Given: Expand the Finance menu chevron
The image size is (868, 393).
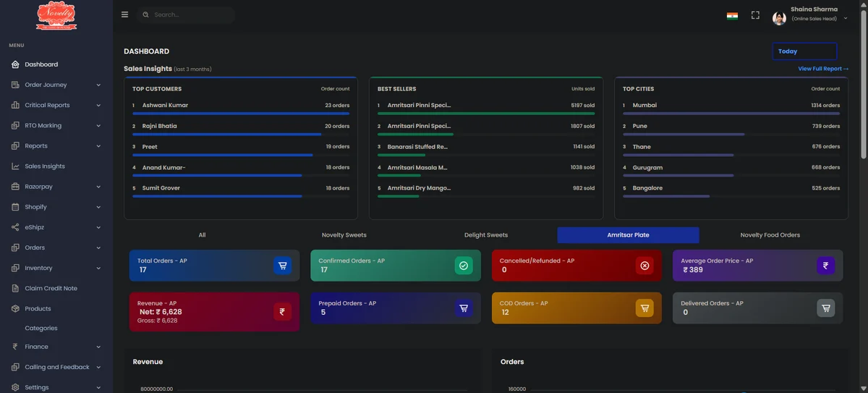Looking at the screenshot, I should [x=98, y=347].
